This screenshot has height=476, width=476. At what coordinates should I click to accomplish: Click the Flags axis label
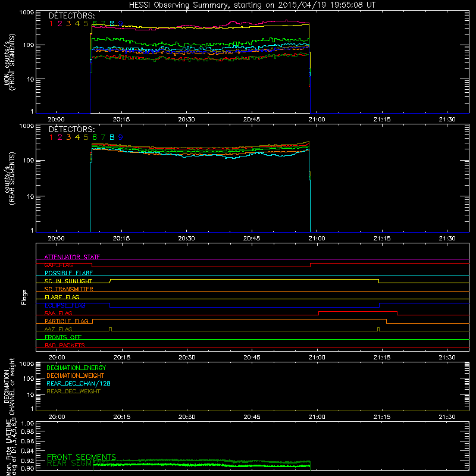point(24,297)
